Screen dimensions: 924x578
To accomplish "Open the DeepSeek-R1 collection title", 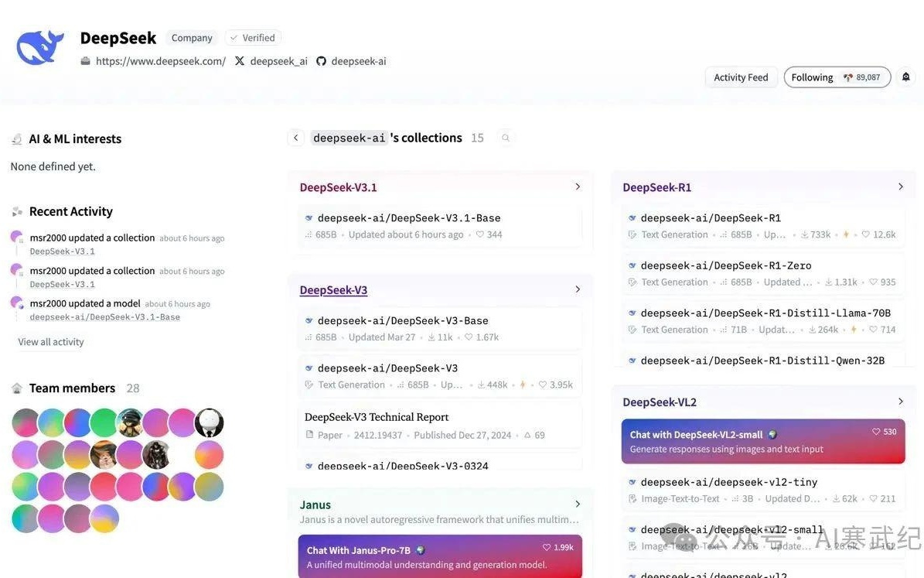I will coord(657,187).
